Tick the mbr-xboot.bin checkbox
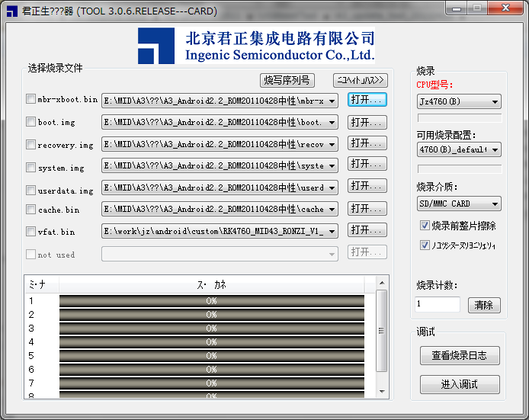Image resolution: width=529 pixels, height=420 pixels. (x=30, y=99)
